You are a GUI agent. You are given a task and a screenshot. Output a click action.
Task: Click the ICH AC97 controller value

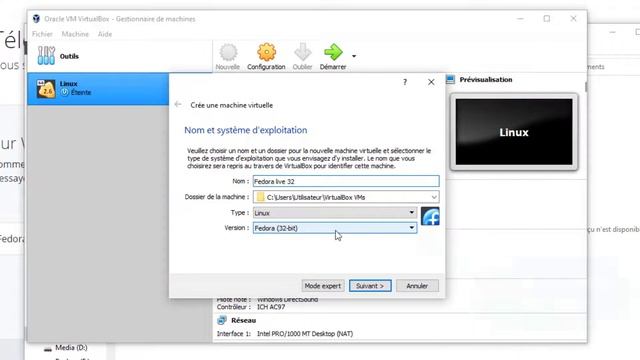click(271, 307)
